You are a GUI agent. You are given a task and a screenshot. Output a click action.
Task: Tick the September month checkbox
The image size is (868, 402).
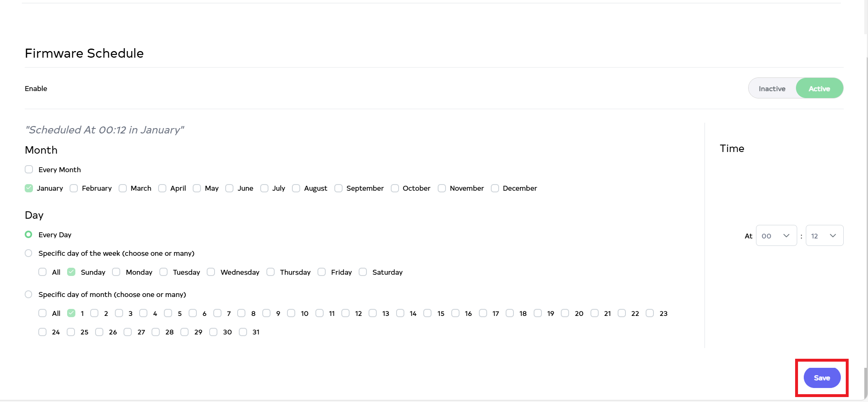338,188
